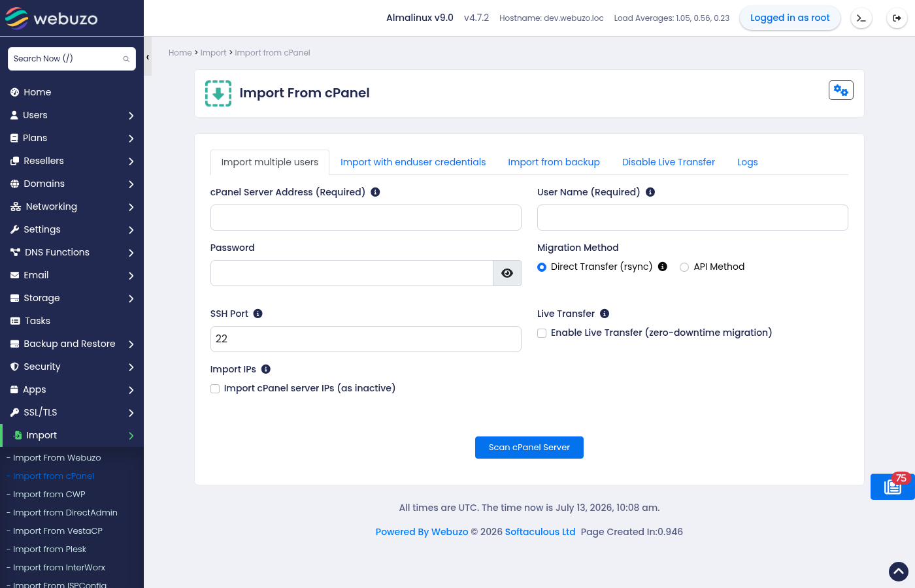Open the import settings gears icon
This screenshot has height=588, width=915.
pyautogui.click(x=841, y=90)
